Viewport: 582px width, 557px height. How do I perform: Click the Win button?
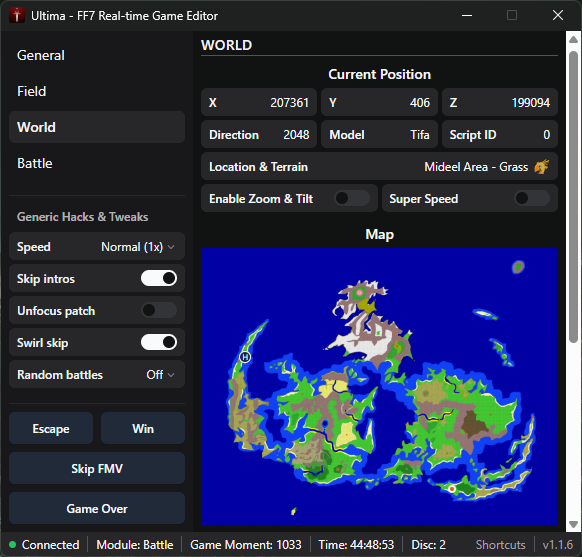coord(143,428)
